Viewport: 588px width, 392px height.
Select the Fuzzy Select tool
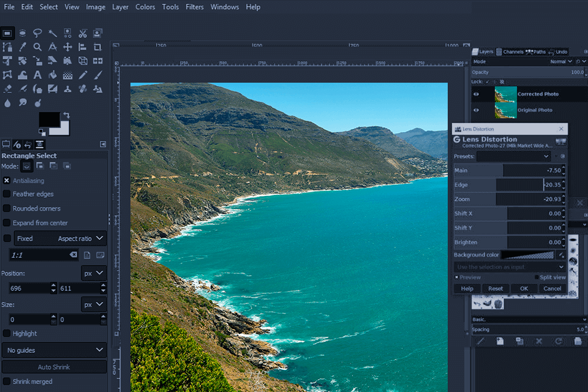coord(51,33)
